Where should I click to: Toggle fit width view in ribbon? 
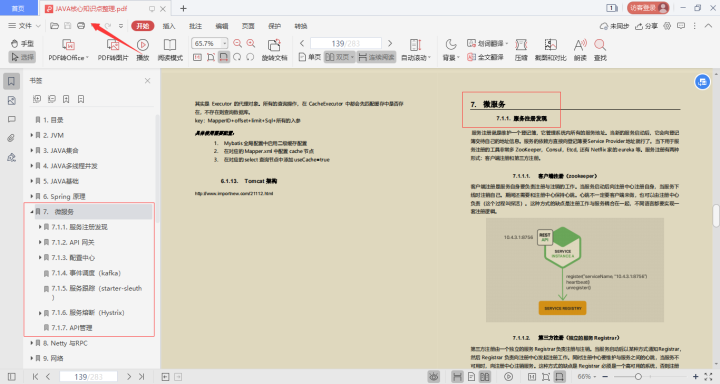(x=224, y=57)
